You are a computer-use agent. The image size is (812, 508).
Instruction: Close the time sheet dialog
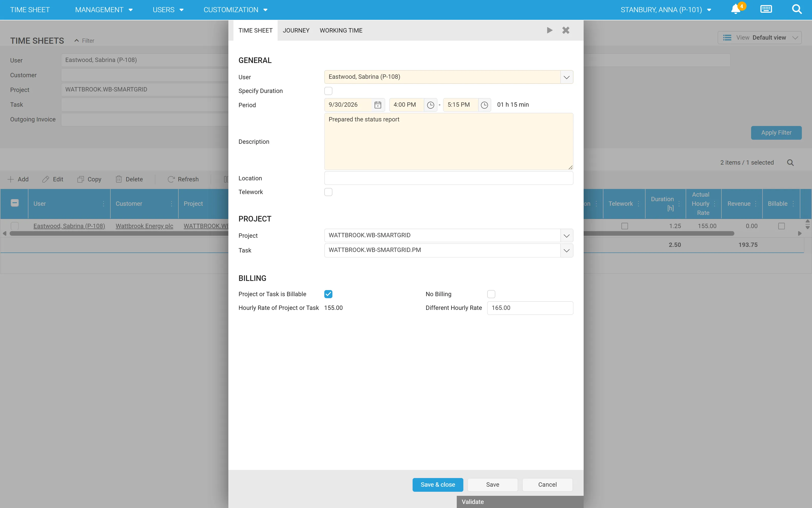(x=566, y=30)
